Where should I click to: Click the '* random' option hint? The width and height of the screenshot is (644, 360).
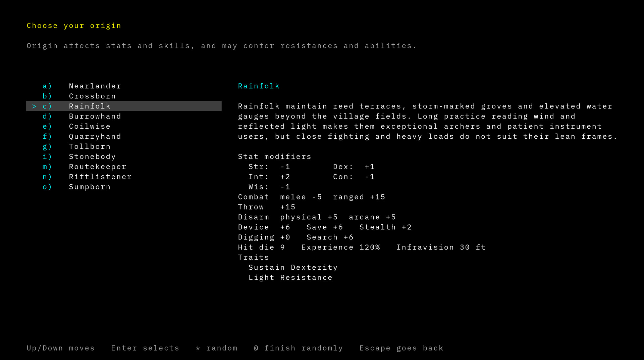coord(216,348)
